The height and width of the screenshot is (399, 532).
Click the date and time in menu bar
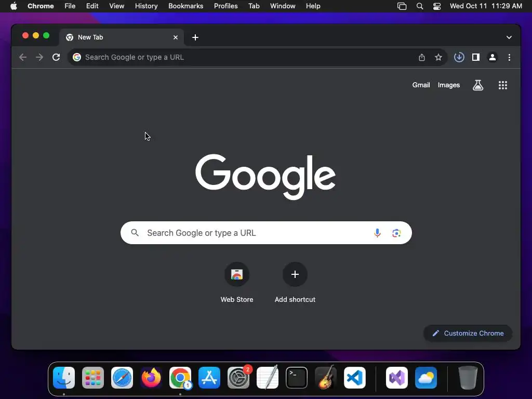tap(486, 6)
